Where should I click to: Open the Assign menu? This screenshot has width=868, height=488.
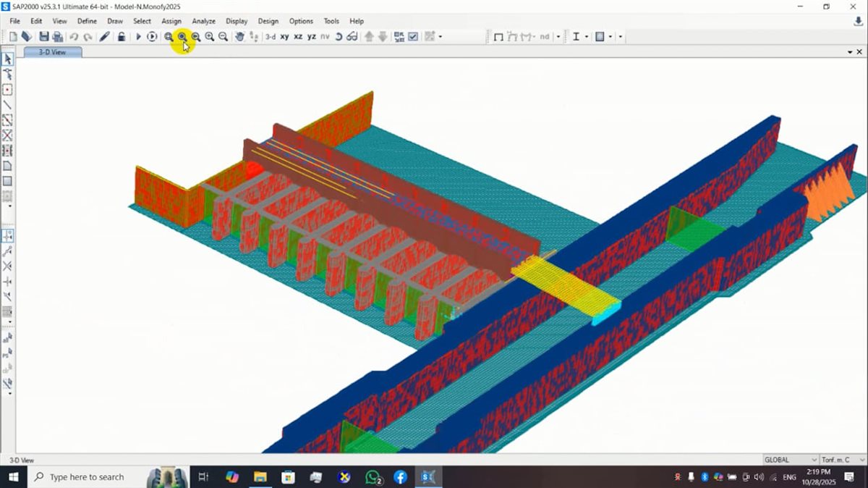[x=171, y=21]
